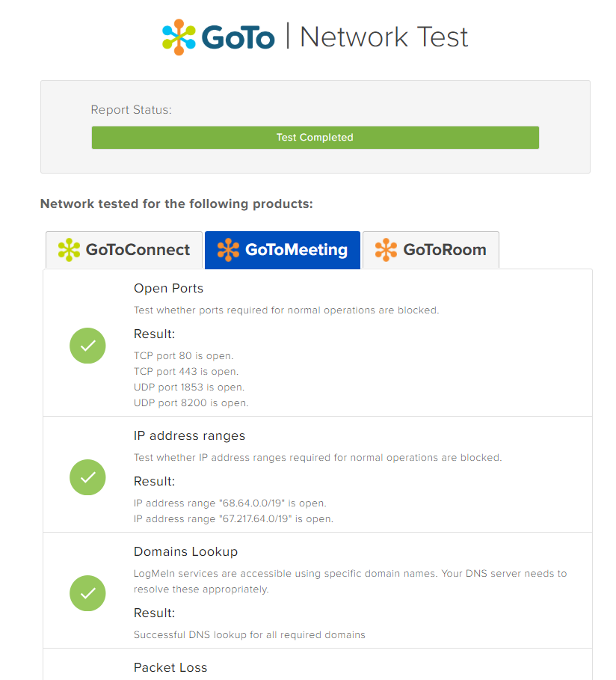Click the Network Test header text

[x=384, y=36]
